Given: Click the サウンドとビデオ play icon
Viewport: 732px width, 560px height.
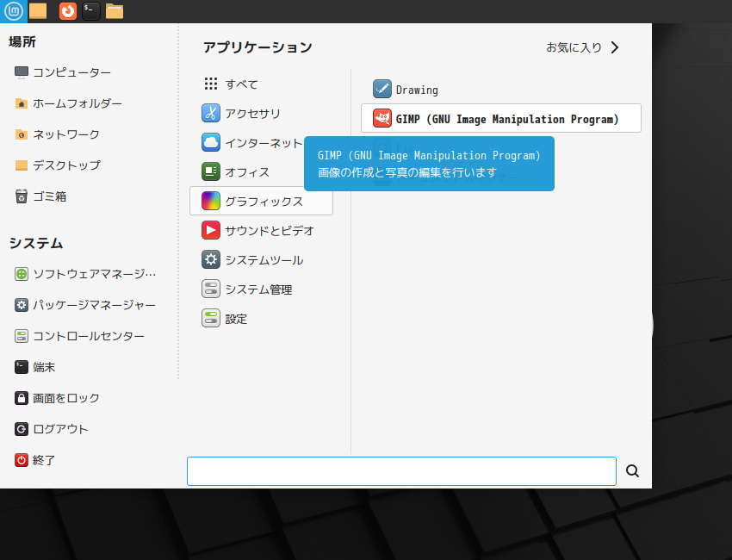Looking at the screenshot, I should click(x=211, y=230).
